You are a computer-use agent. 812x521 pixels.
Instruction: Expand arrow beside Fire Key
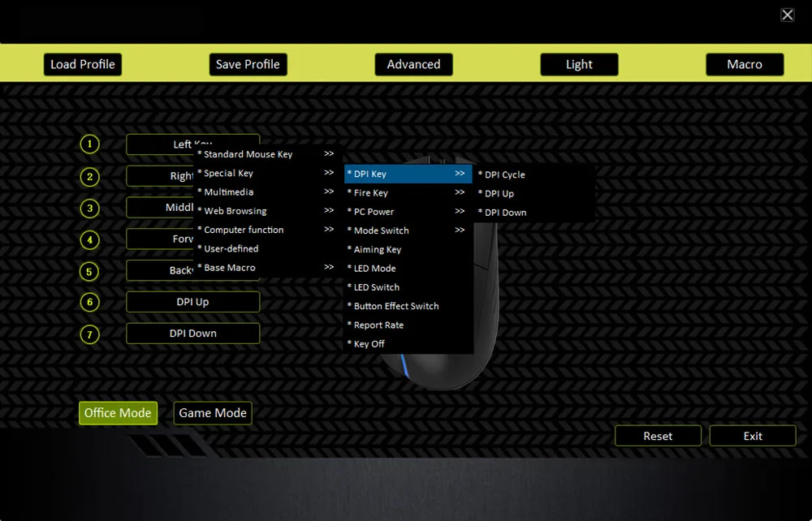(460, 192)
